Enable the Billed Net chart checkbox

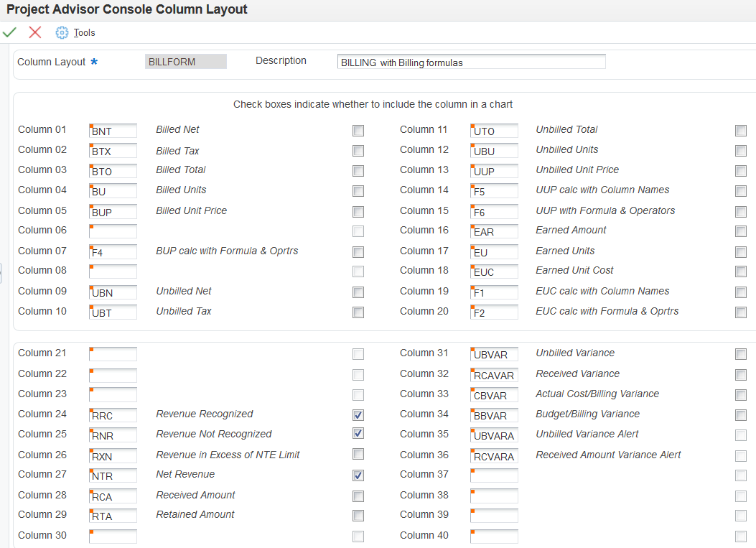pyautogui.click(x=358, y=131)
